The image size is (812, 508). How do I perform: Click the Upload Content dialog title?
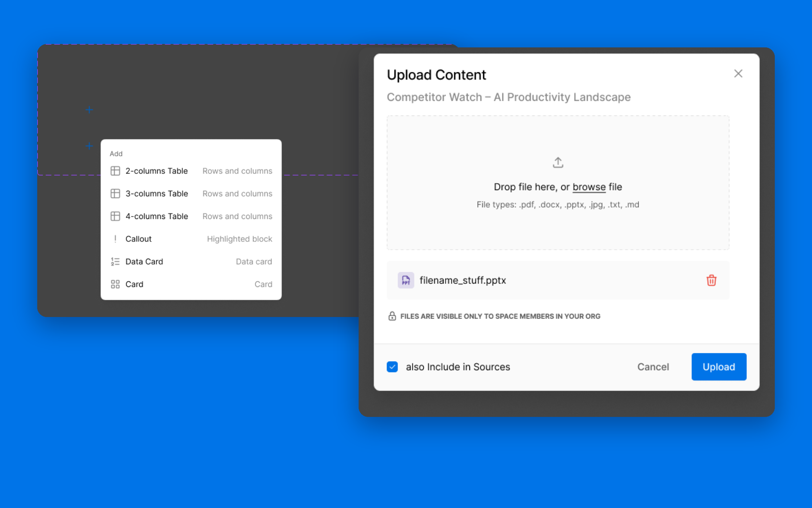click(x=436, y=75)
